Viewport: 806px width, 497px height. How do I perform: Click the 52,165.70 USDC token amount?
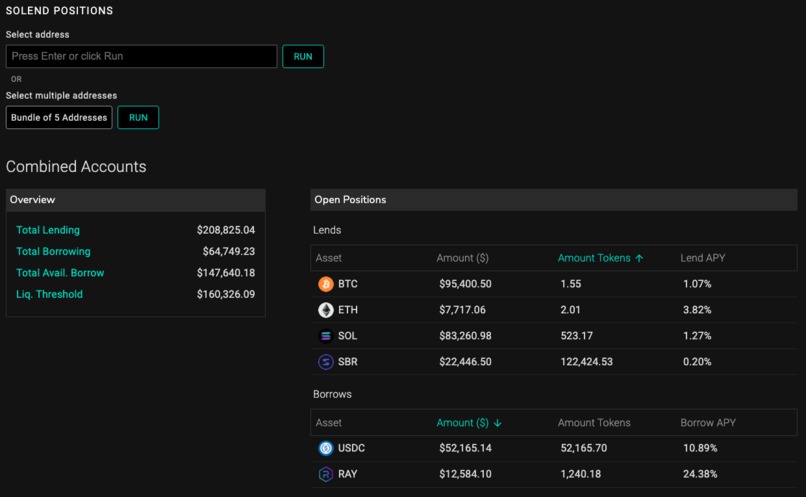tap(584, 448)
